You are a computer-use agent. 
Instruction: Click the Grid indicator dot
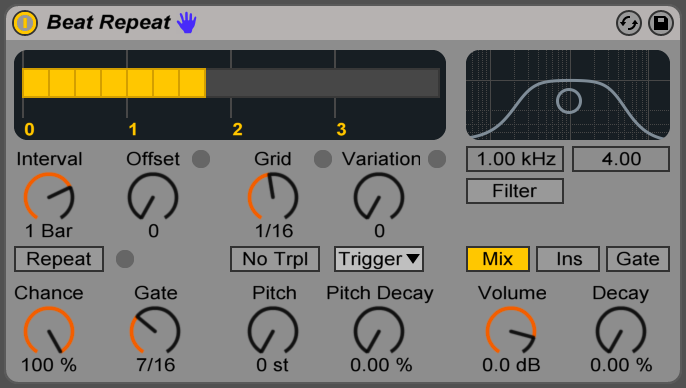[323, 159]
